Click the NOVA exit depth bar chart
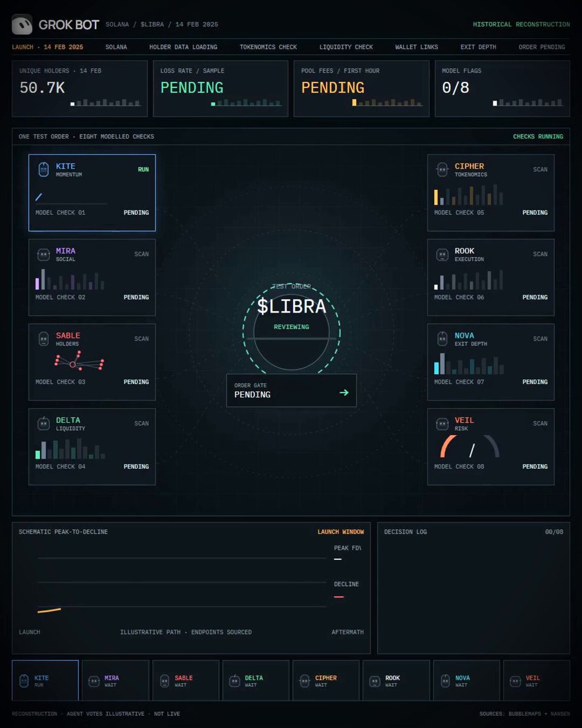Viewport: 582px width, 728px height. 469,364
